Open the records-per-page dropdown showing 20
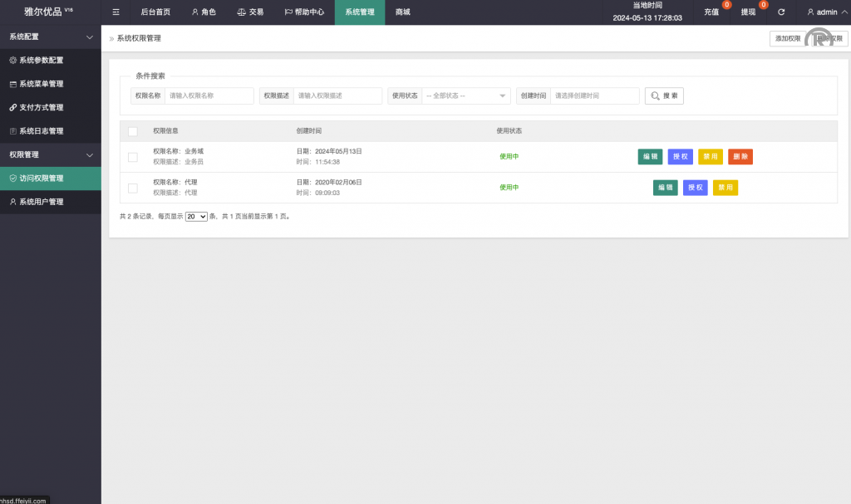851x504 pixels. [196, 216]
